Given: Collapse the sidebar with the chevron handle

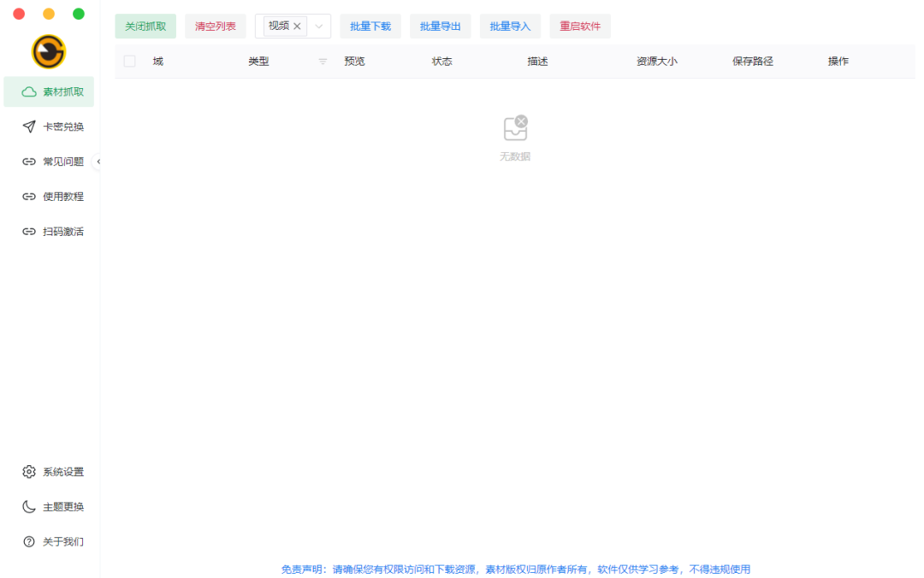Looking at the screenshot, I should tap(98, 162).
